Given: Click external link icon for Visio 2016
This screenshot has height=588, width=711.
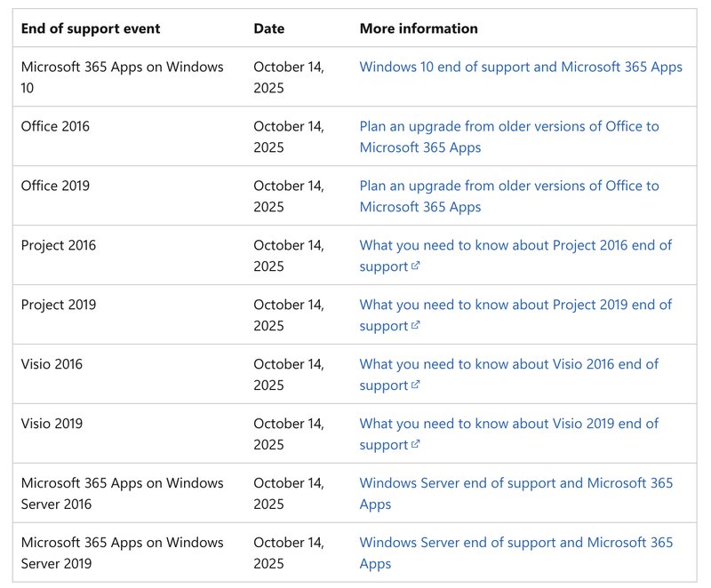Looking at the screenshot, I should click(x=415, y=385).
